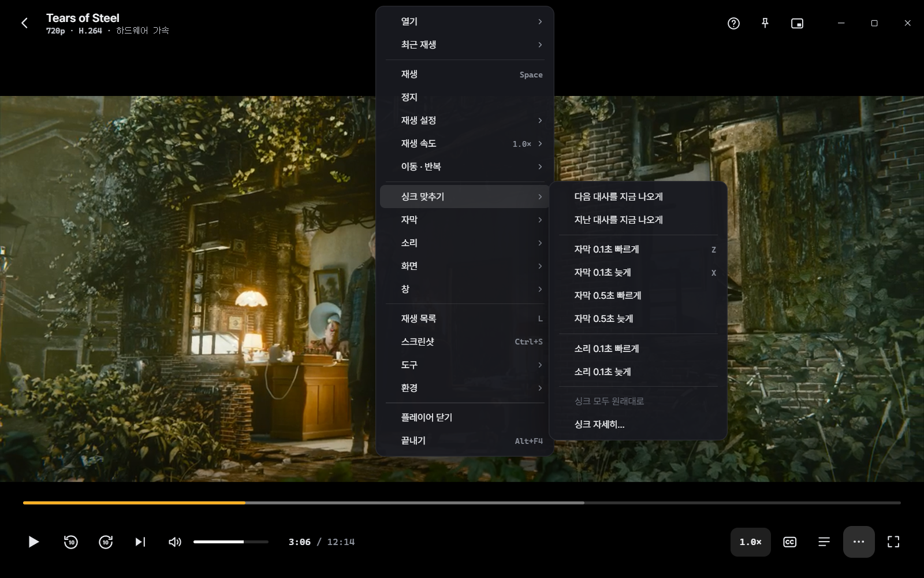The image size is (924, 578).
Task: Toggle subtitles with the CC icon
Action: coord(789,542)
